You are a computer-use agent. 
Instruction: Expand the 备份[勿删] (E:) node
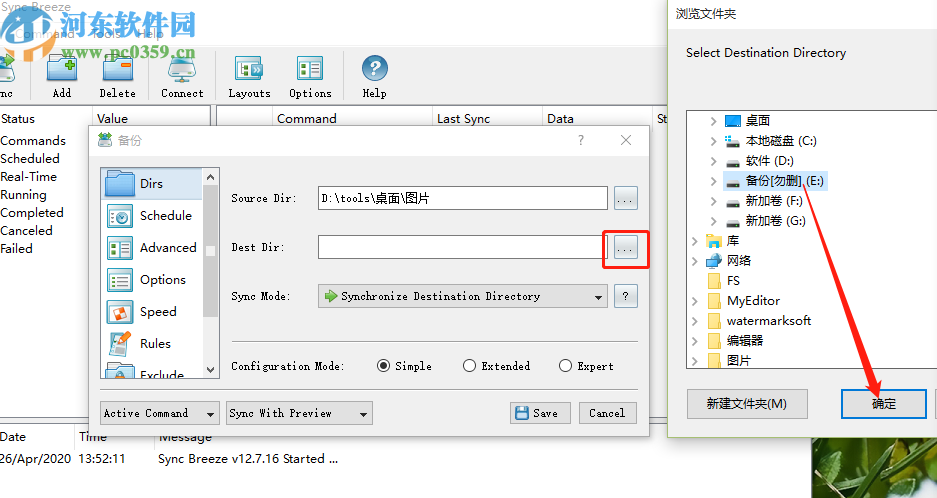[x=713, y=181]
